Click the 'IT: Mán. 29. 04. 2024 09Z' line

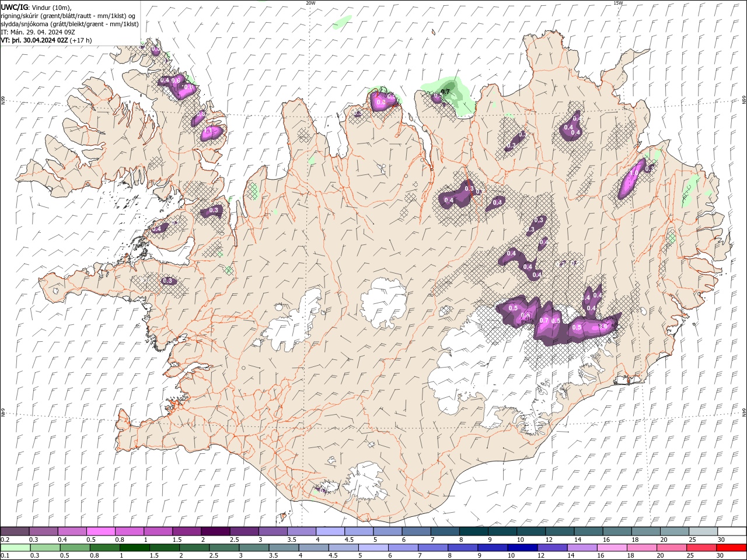pos(37,32)
